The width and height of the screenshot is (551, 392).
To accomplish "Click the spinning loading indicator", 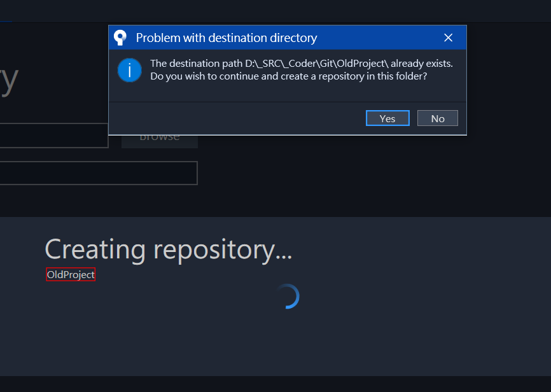I will 288,297.
